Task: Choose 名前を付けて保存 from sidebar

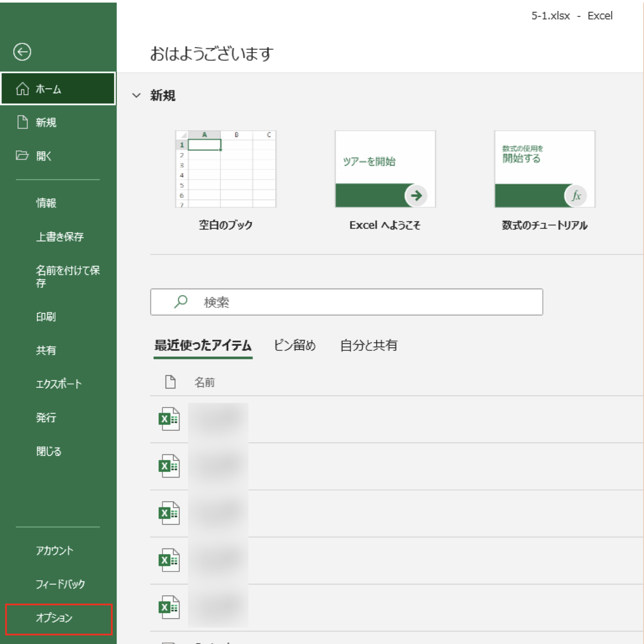Action: click(58, 276)
